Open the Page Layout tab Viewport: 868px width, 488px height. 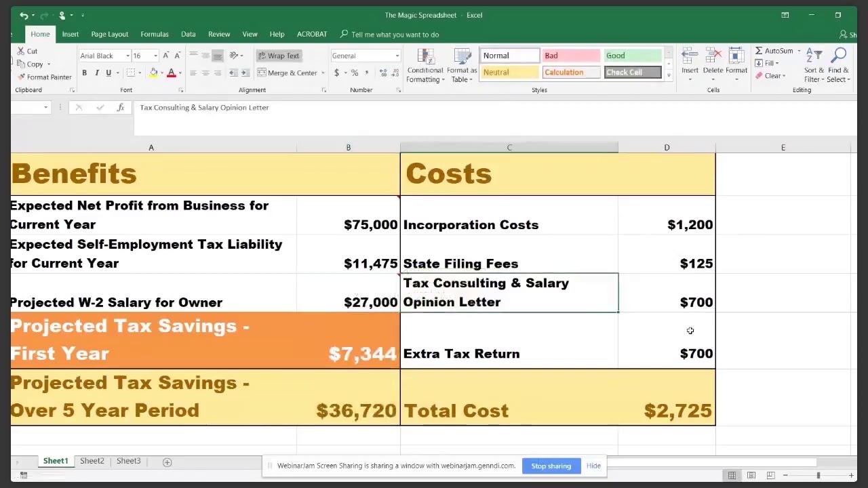tap(109, 34)
